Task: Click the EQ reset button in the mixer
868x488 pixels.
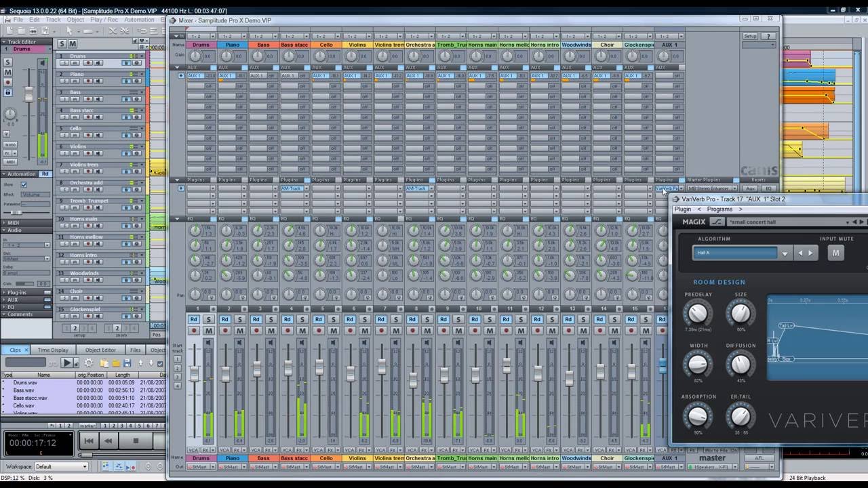Action: [x=768, y=188]
